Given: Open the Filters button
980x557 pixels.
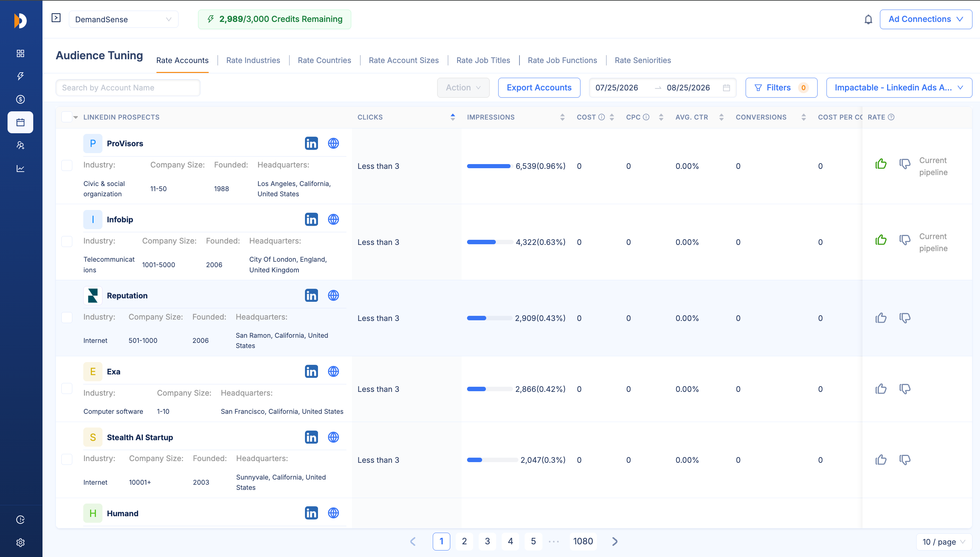Looking at the screenshot, I should point(781,88).
